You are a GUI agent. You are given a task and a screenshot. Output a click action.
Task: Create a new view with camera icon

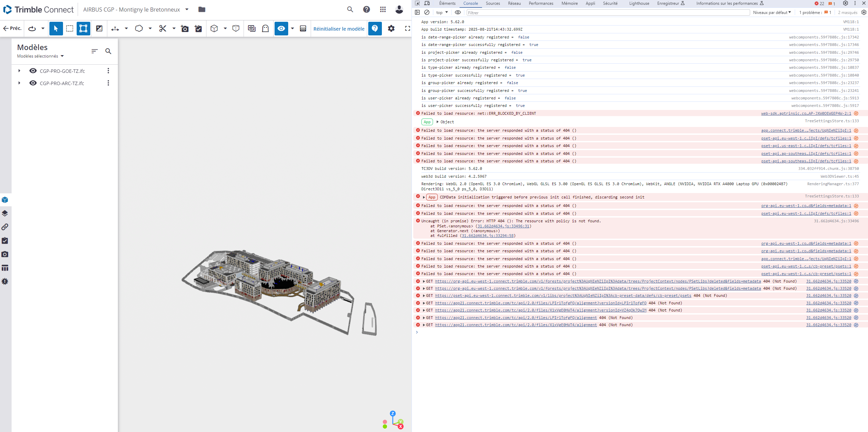[185, 29]
